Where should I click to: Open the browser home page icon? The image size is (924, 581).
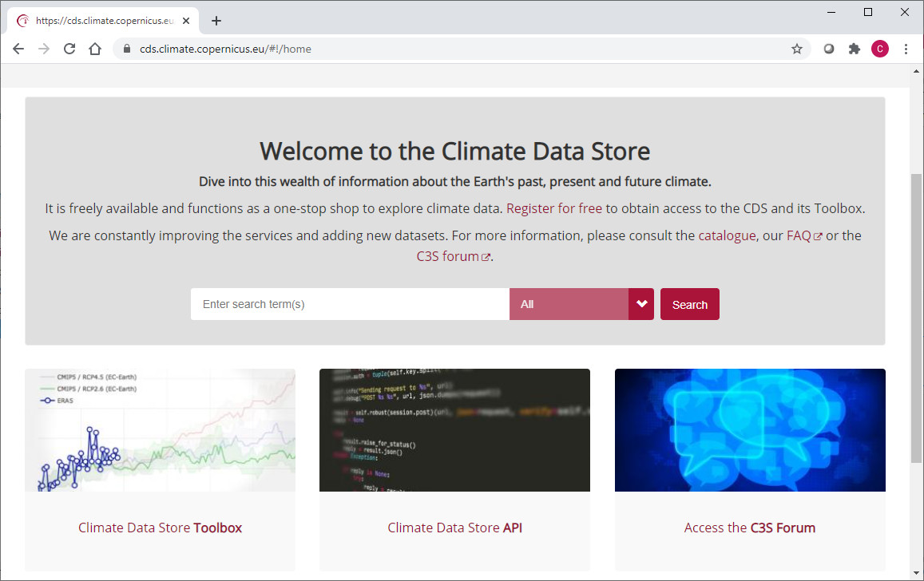pos(95,49)
